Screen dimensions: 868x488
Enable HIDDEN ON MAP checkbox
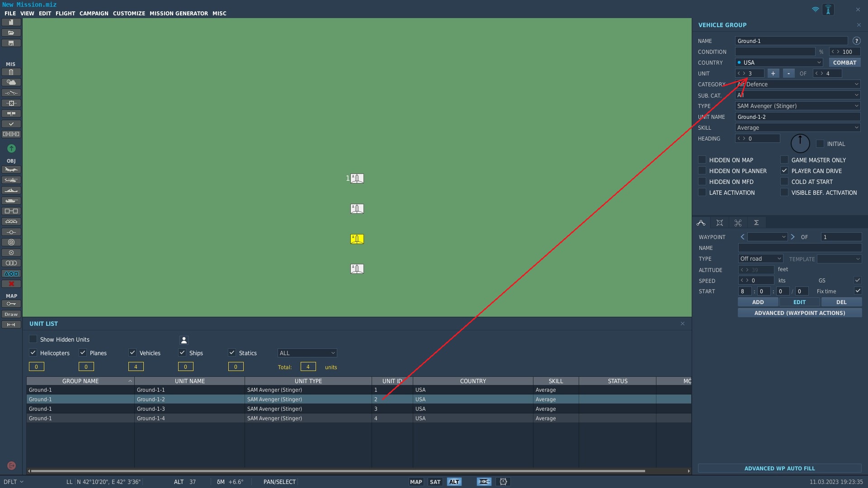(x=702, y=160)
